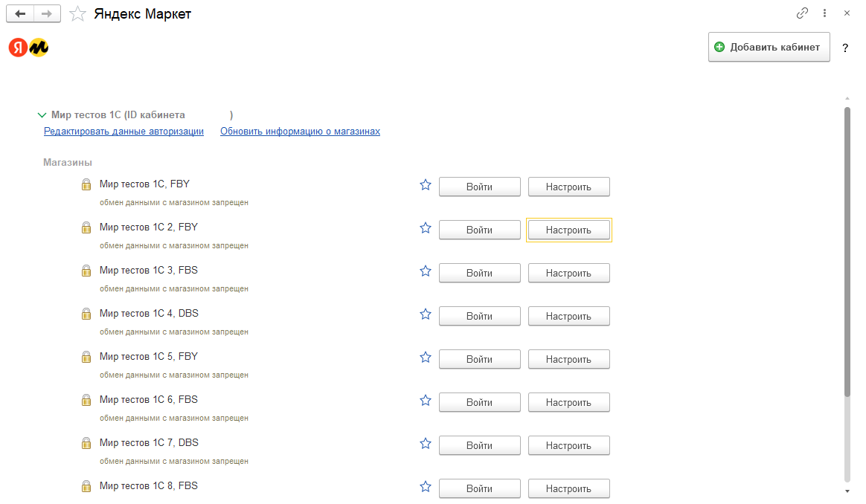
Task: Copy link using the chain icon
Action: [802, 13]
